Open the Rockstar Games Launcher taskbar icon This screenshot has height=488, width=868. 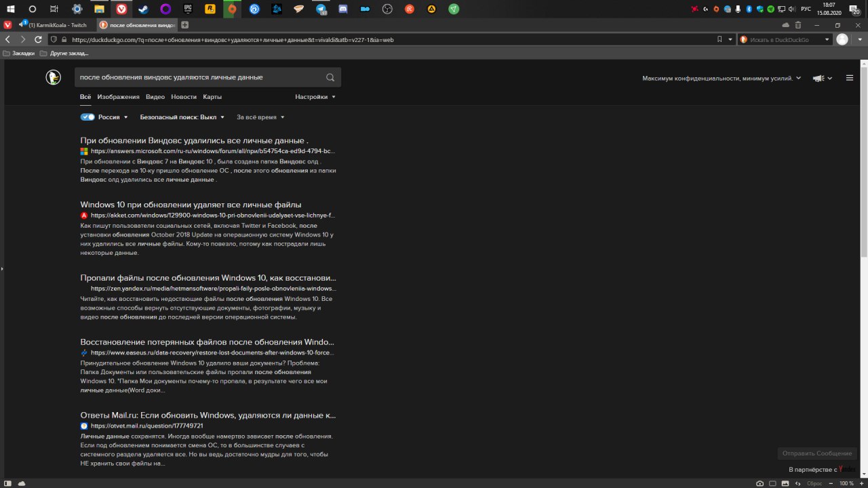point(210,9)
